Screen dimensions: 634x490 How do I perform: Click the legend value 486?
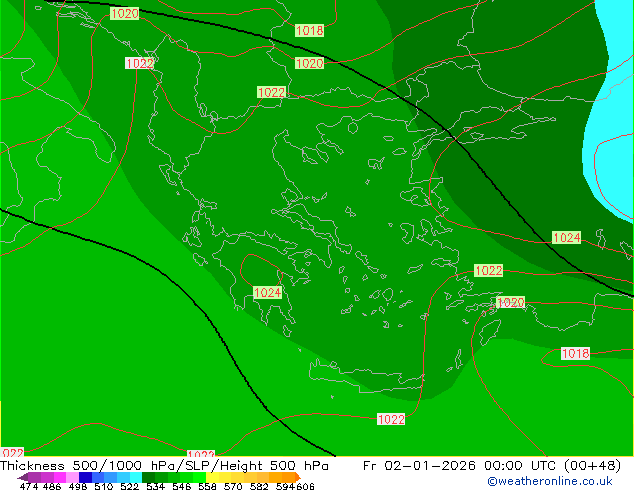pos(52,486)
